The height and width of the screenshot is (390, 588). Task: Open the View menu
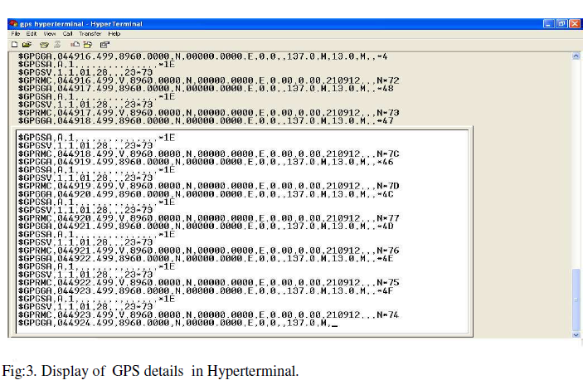point(50,34)
